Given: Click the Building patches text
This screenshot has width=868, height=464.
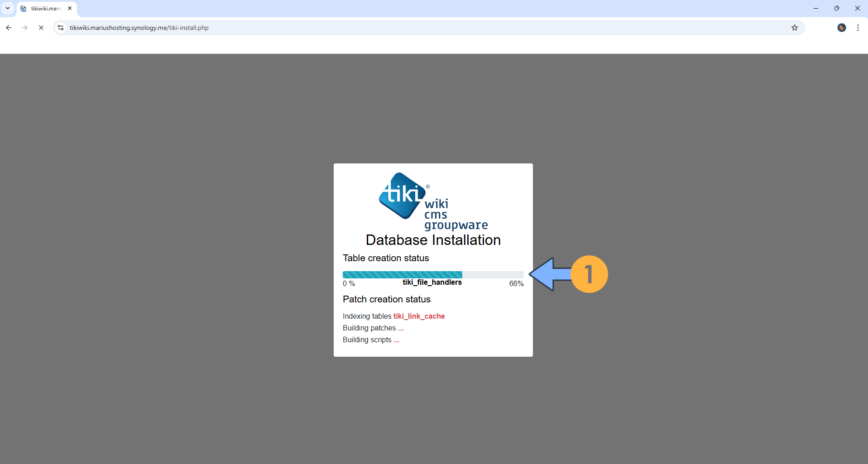Looking at the screenshot, I should pos(369,328).
